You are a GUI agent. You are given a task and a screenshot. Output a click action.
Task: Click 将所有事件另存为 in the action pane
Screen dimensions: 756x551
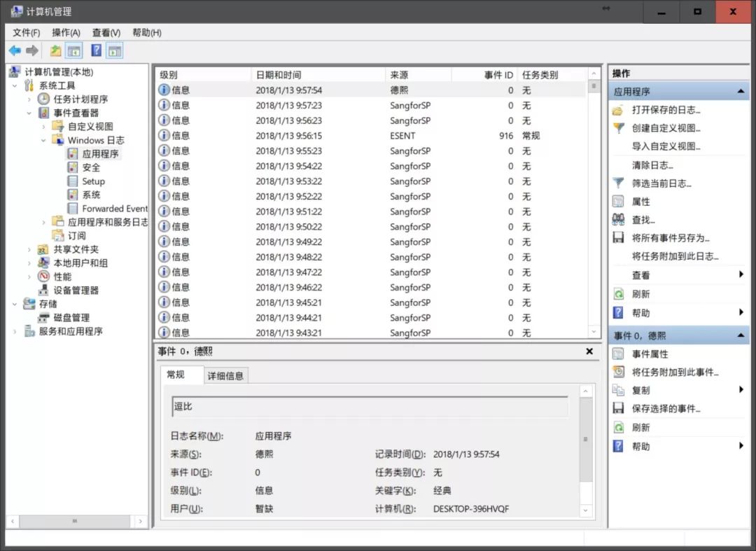(x=664, y=238)
